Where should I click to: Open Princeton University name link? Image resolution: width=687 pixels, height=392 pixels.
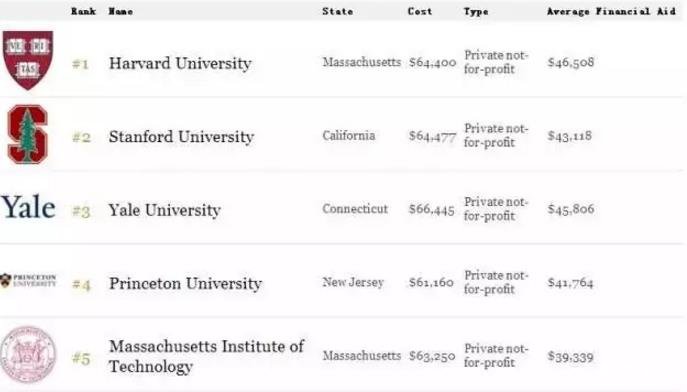tap(185, 283)
